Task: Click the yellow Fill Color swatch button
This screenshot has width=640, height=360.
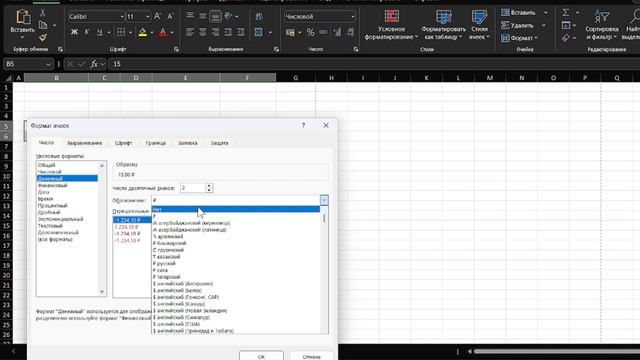Action: 142,32
